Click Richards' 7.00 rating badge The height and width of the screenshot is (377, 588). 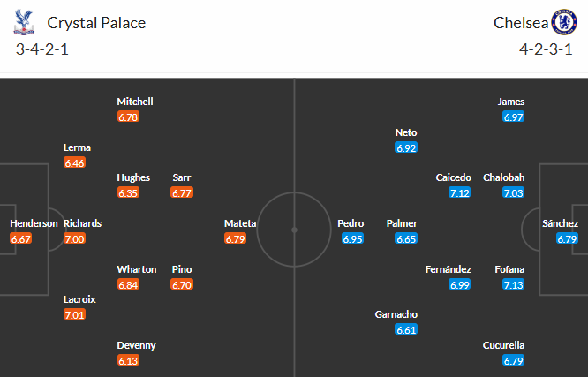[75, 238]
